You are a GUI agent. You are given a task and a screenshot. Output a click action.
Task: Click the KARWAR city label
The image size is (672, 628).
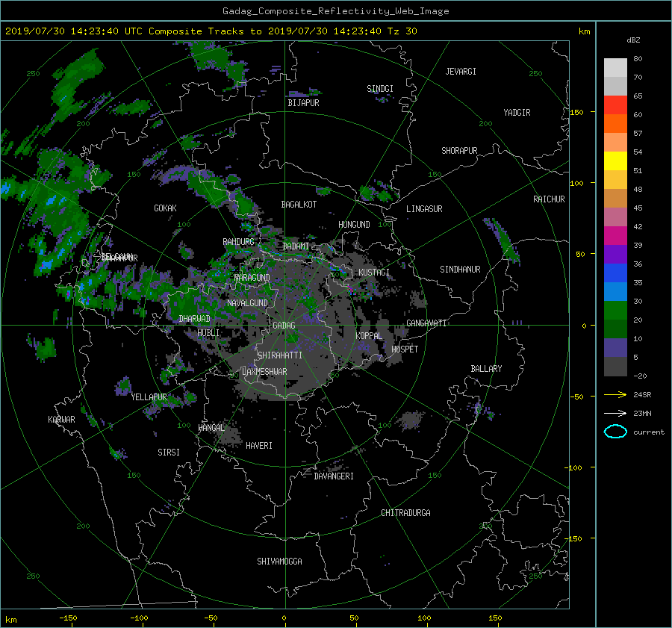61,420
